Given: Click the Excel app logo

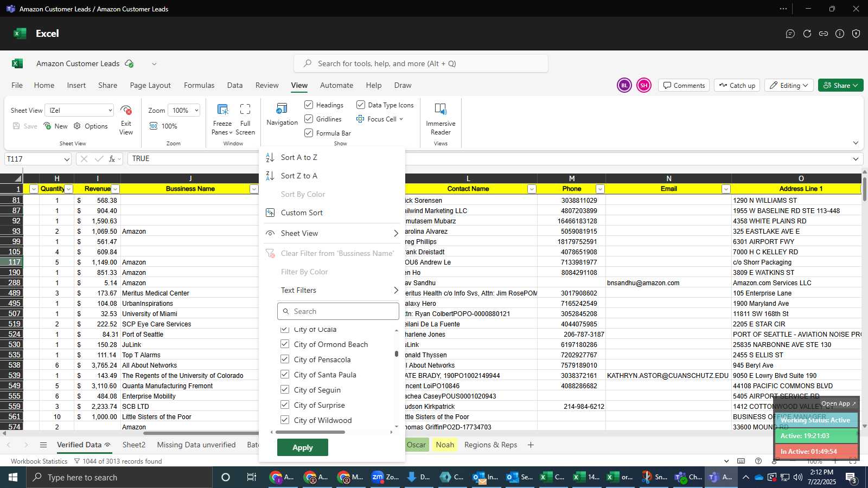Looking at the screenshot, I should (20, 33).
